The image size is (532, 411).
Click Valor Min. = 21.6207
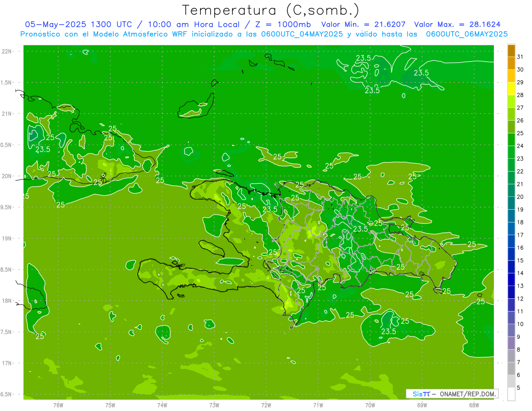click(x=364, y=24)
